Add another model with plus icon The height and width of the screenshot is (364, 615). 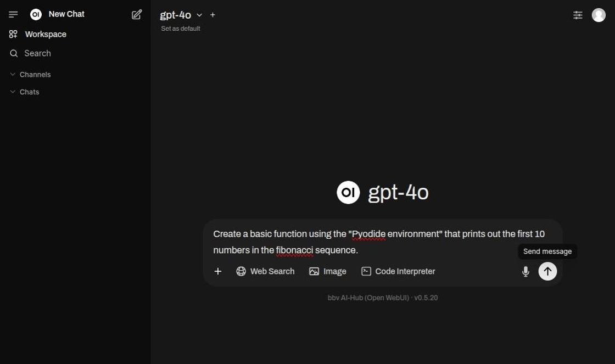tap(213, 15)
